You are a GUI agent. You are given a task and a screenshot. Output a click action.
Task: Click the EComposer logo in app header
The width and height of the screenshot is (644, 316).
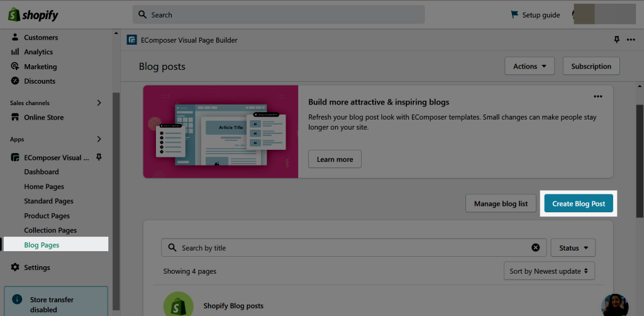(132, 40)
